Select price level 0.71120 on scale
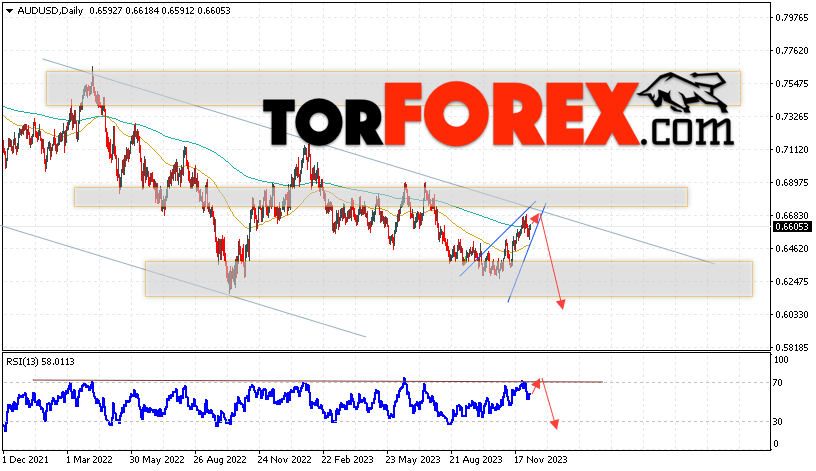The width and height of the screenshot is (816, 471). [x=792, y=149]
